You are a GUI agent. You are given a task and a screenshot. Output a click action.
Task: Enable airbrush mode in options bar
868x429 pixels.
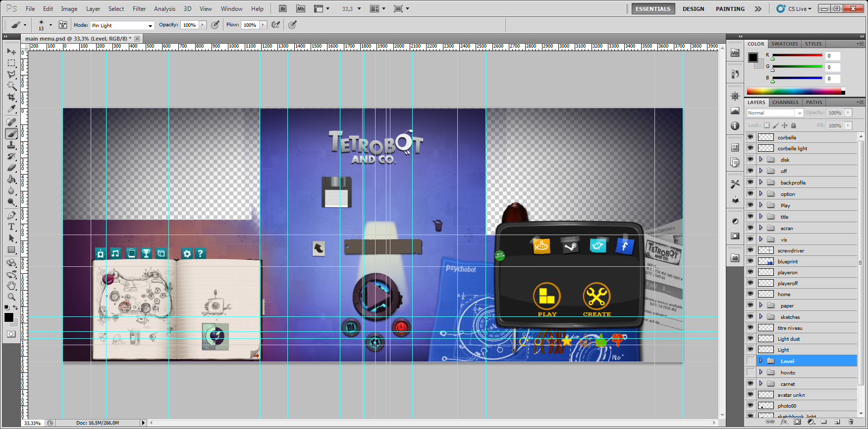pos(276,25)
